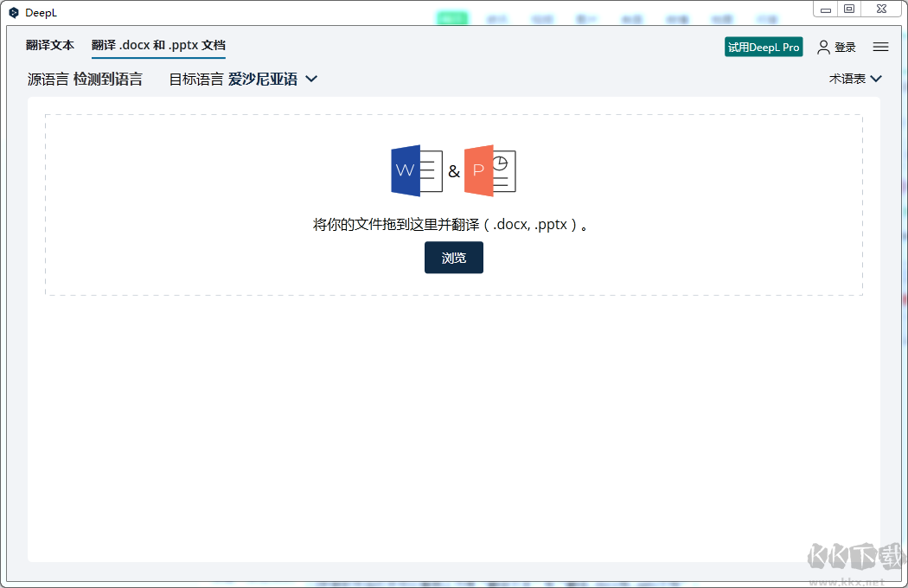908x588 pixels.
Task: Click the chevron arrow beside 爱沙尼亚语
Action: click(311, 78)
